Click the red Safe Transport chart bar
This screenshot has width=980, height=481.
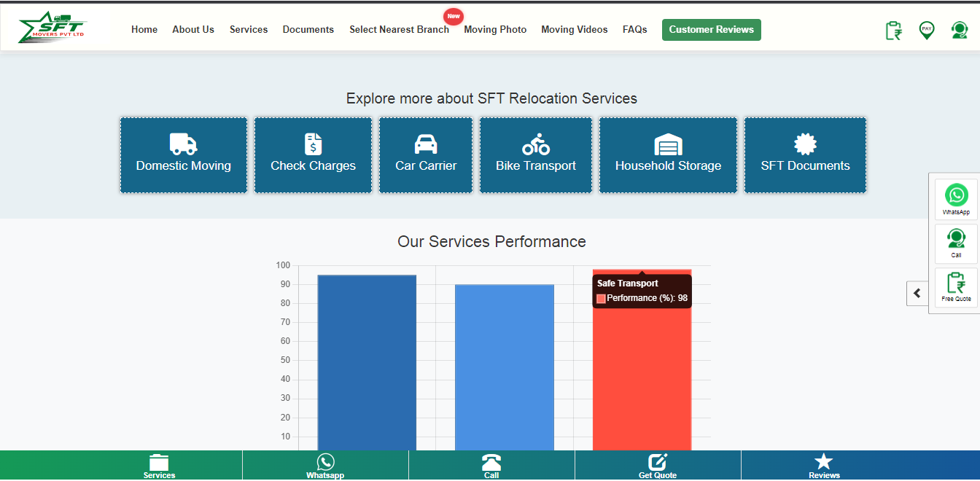[642, 379]
